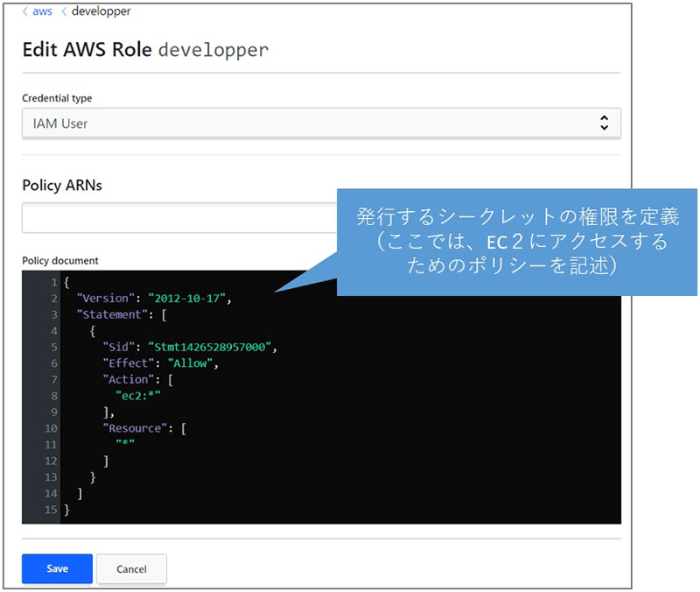This screenshot has height=592, width=700.
Task: Select the "2012-10-17" value
Action: (x=186, y=299)
